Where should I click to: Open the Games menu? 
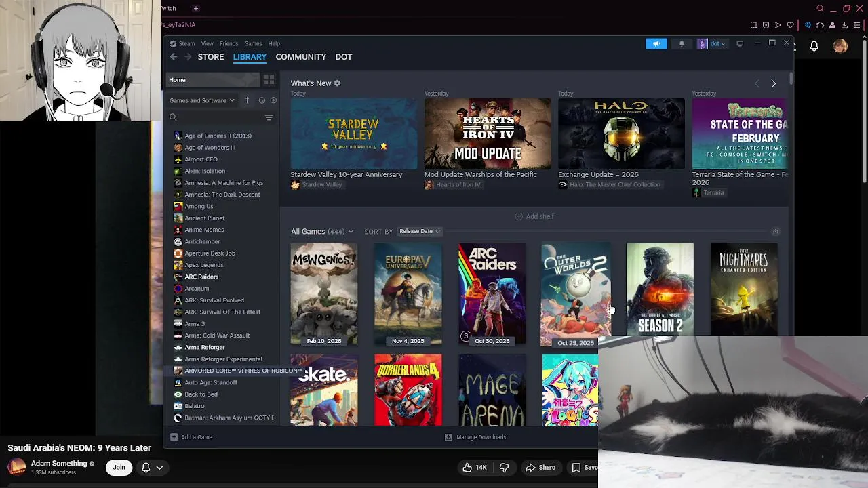[253, 43]
